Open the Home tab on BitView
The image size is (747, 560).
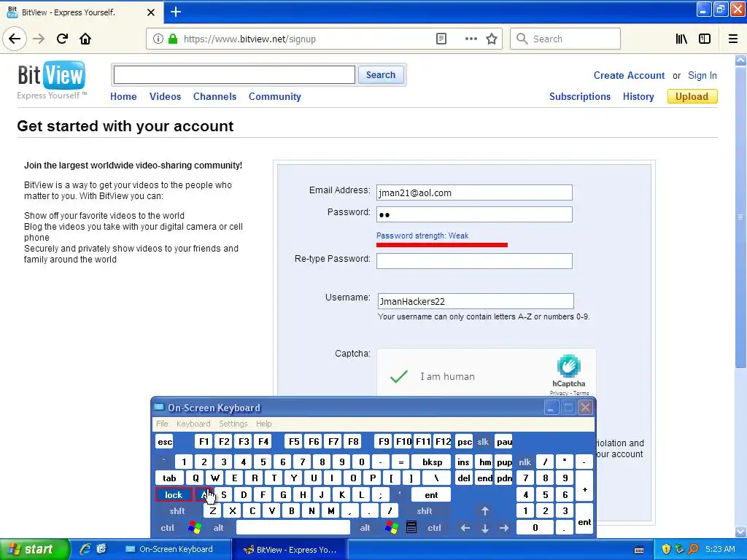coord(123,97)
